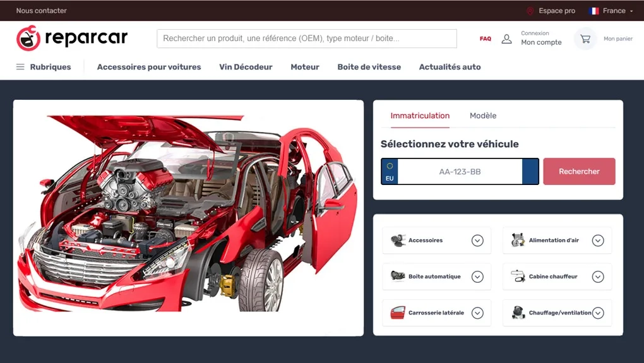Click the Alimentation d'air label text
Image resolution: width=644 pixels, height=363 pixels.
click(x=554, y=241)
